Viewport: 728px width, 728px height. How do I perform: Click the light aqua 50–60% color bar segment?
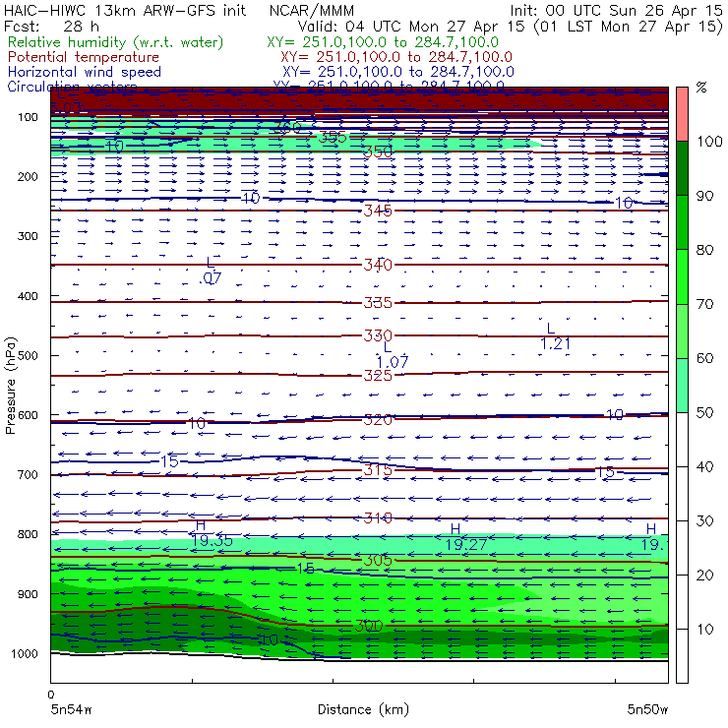tap(682, 386)
